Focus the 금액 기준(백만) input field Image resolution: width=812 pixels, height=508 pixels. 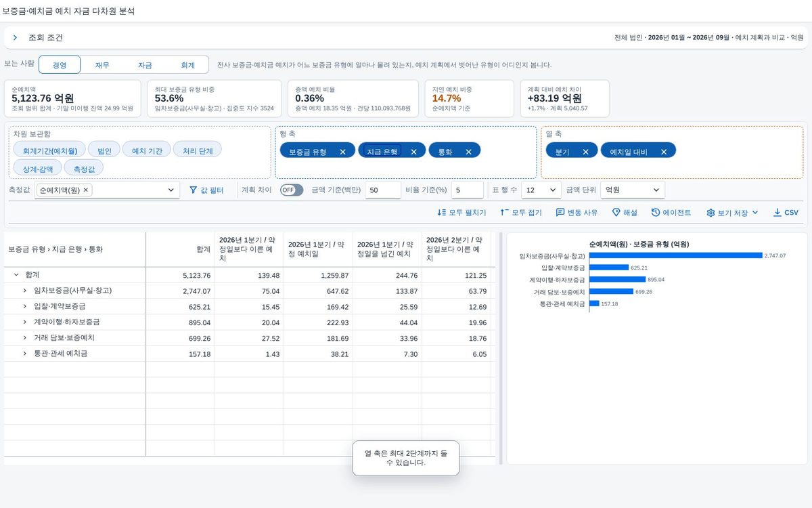coord(383,190)
